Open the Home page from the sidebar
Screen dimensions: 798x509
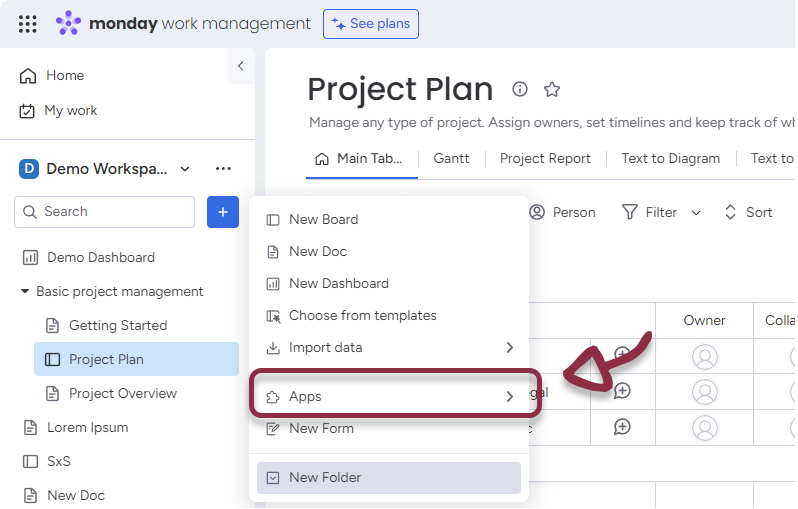(64, 76)
